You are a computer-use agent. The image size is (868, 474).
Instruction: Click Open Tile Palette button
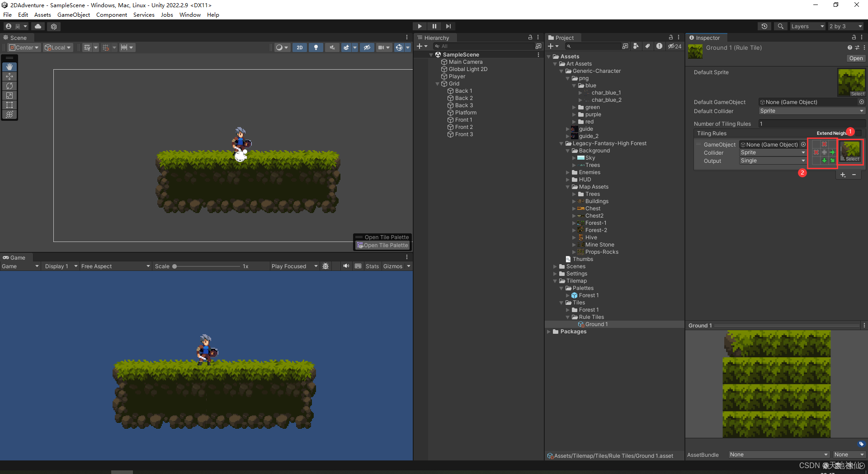coord(382,245)
